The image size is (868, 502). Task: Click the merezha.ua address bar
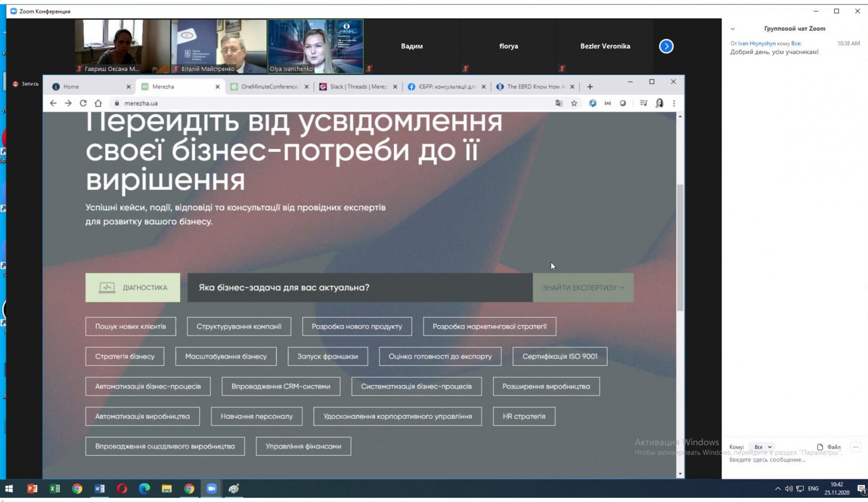tap(330, 103)
